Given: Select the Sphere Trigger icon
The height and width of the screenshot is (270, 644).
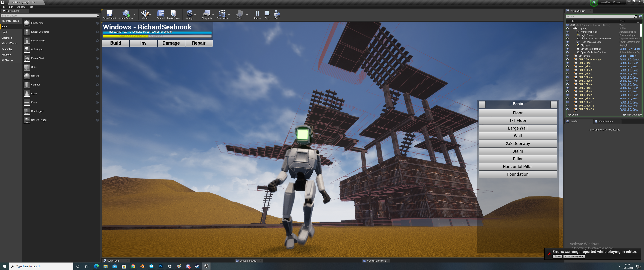Looking at the screenshot, I should click(x=27, y=120).
